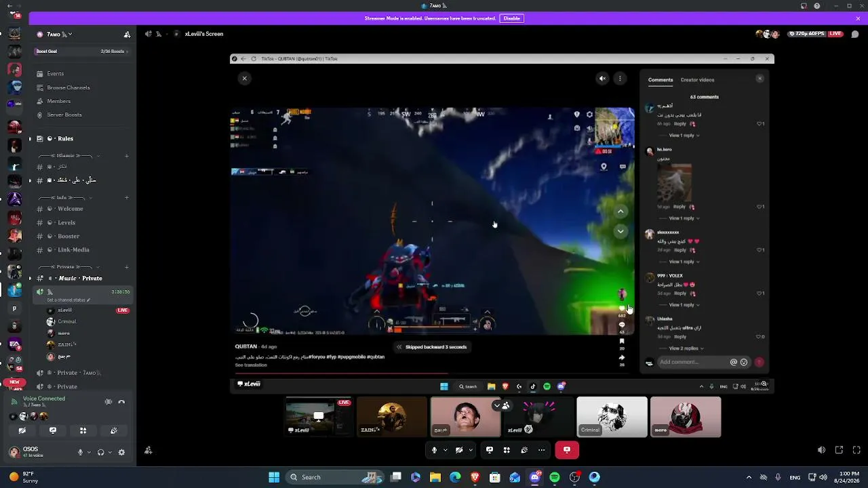Viewport: 868px width, 488px height.
Task: Select xLeviii LIVE stream thumbnail
Action: tap(319, 417)
